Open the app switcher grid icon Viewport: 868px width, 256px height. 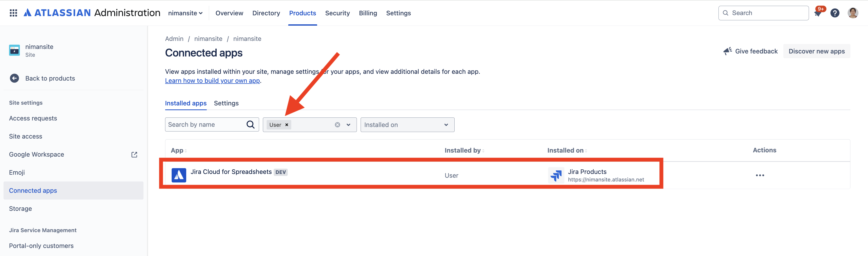pyautogui.click(x=14, y=13)
